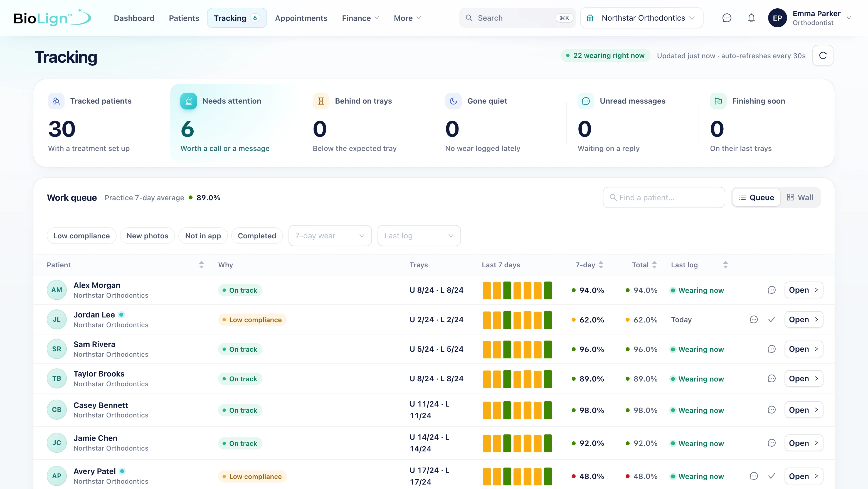Click the global Search box
The height and width of the screenshot is (489, 868).
[x=517, y=18]
